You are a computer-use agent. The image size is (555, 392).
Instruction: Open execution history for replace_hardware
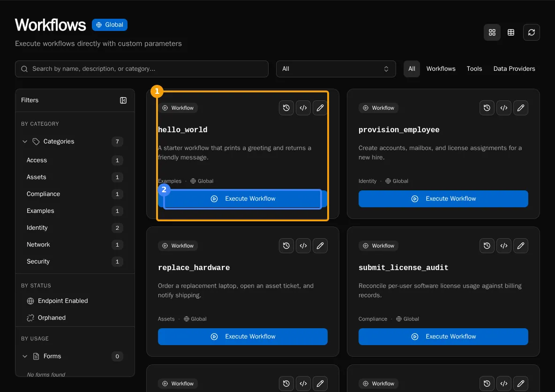(286, 246)
